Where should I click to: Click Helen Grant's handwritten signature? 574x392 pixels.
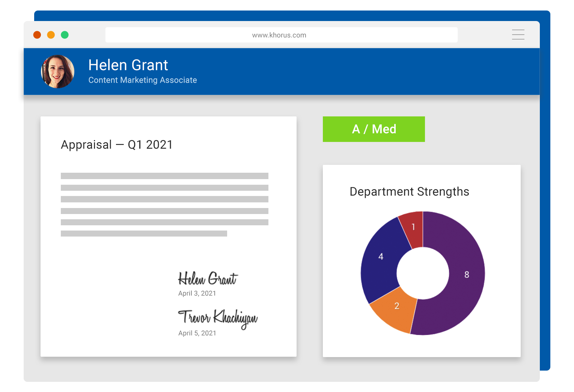tap(208, 279)
